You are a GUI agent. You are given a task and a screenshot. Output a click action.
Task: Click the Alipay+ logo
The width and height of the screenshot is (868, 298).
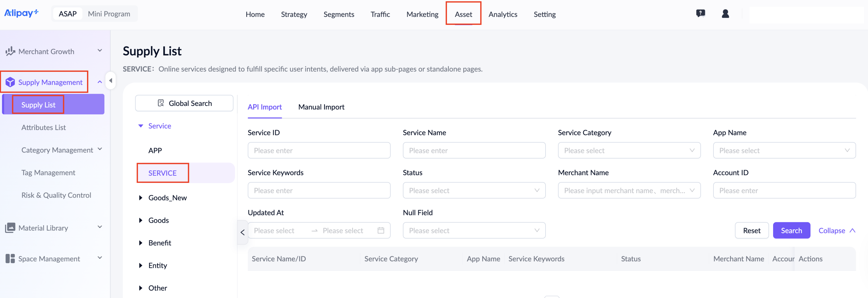point(21,13)
